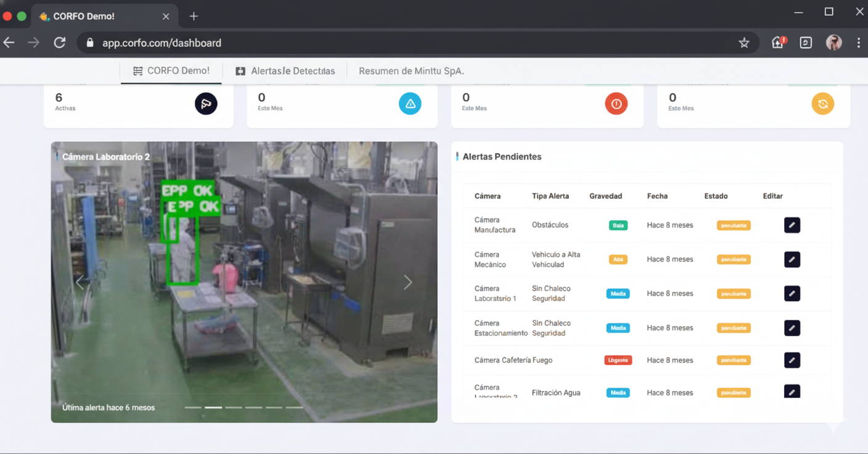Edit the Cámara Mecánico vehicle alert
The width and height of the screenshot is (868, 454).
click(x=792, y=260)
